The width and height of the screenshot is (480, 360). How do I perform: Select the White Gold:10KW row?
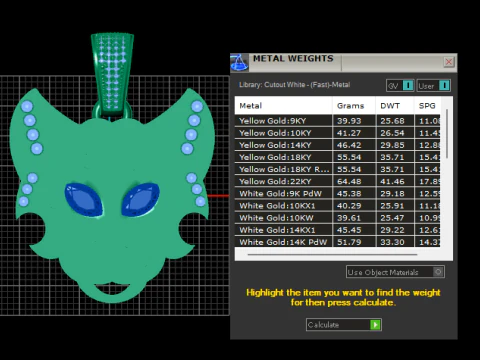[x=338, y=218]
